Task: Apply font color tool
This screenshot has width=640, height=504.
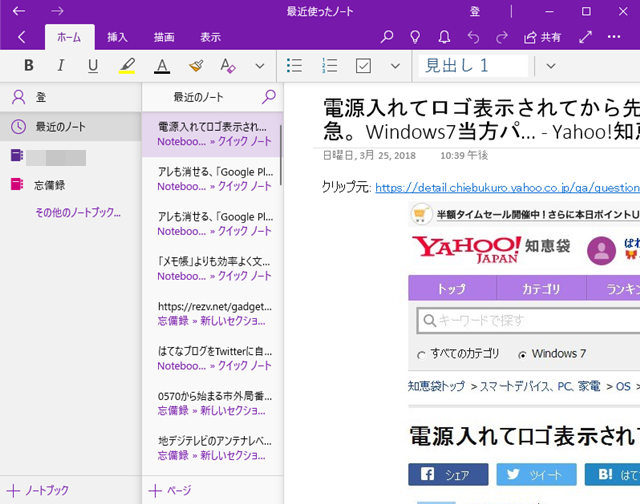Action: tap(162, 65)
